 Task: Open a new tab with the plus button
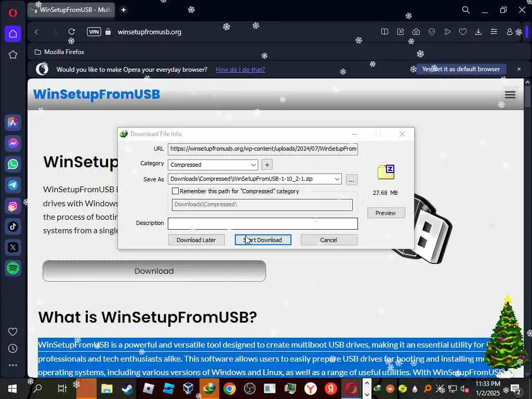124,10
